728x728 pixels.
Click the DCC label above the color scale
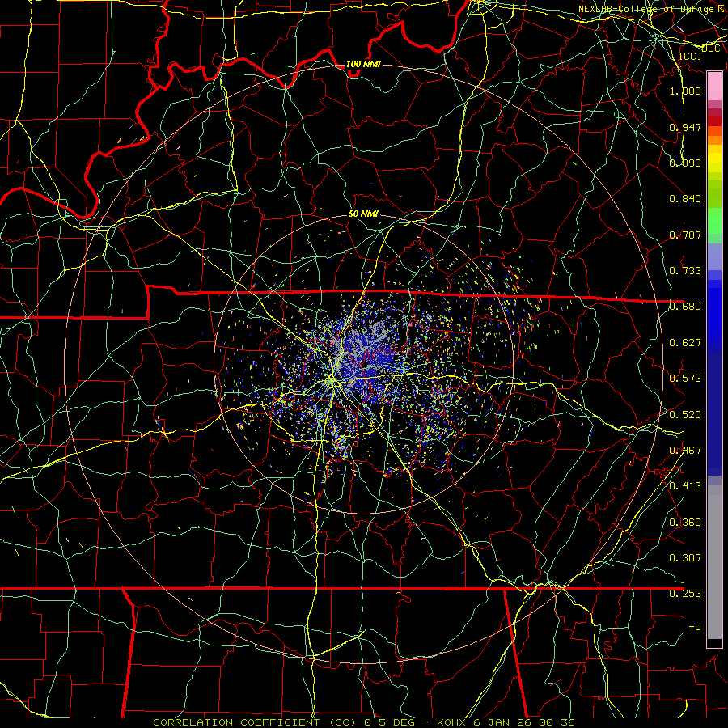click(x=710, y=49)
